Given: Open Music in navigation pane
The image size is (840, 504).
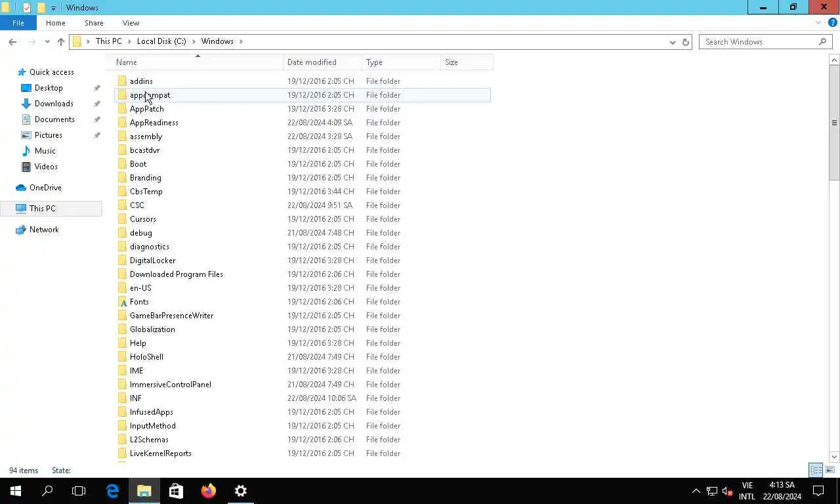Looking at the screenshot, I should tap(45, 151).
